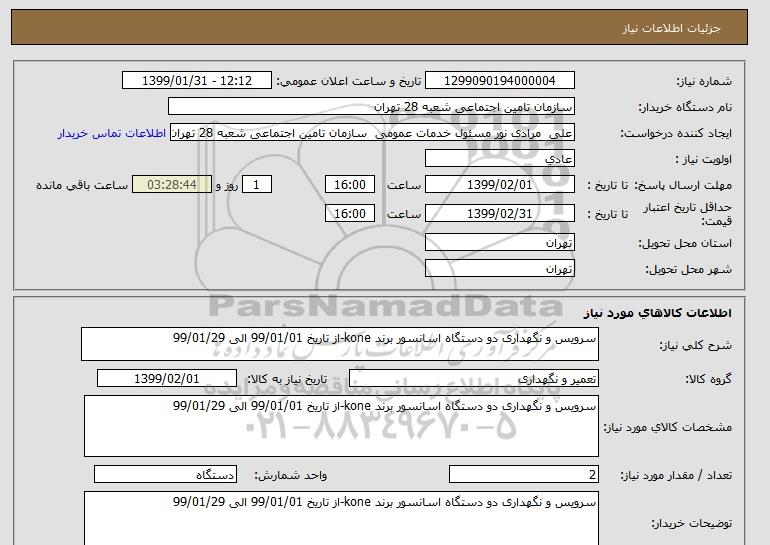
Task: Click the request creator field علی مرادی نور
Action: pos(372,133)
